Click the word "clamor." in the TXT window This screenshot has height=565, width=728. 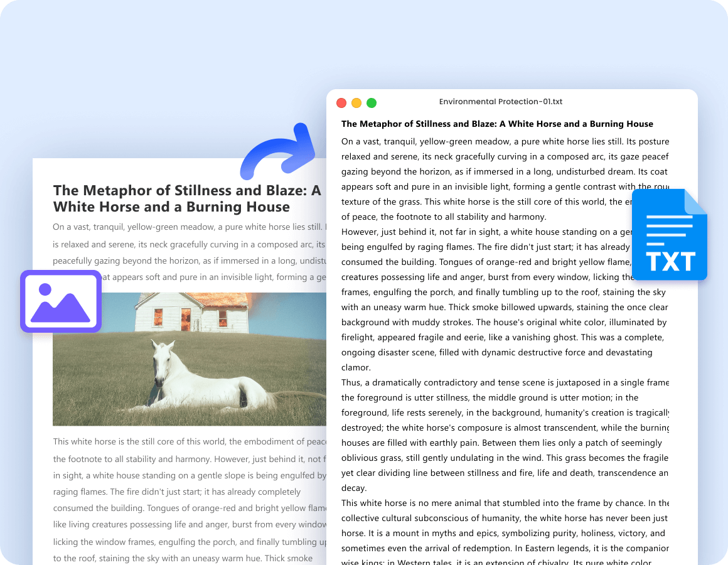tap(356, 367)
